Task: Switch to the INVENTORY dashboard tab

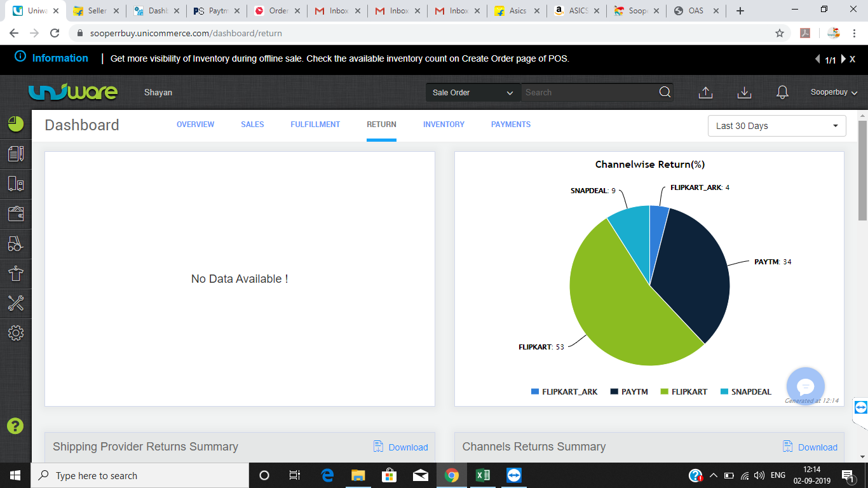Action: [444, 125]
